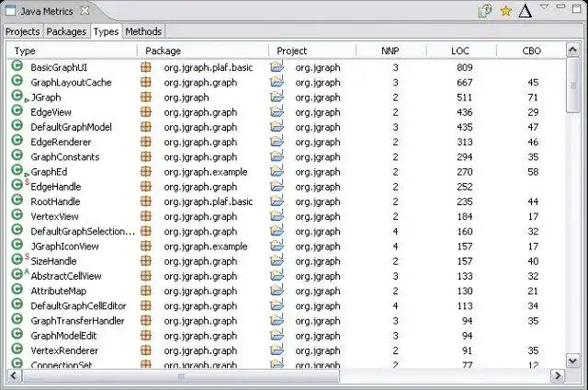The height and width of the screenshot is (390, 588).
Task: Select the GraphTransferHandler type name
Action: pos(77,321)
